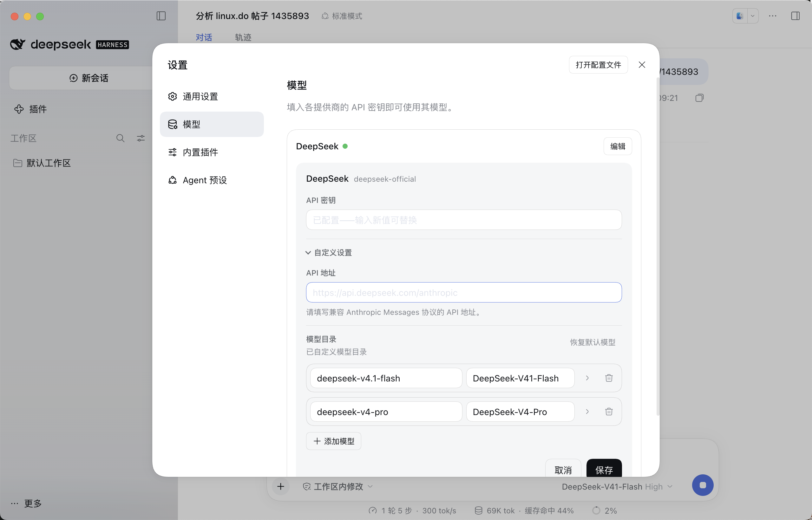The width and height of the screenshot is (812, 520).
Task: Focus the API 密钥 input field
Action: pyautogui.click(x=464, y=220)
